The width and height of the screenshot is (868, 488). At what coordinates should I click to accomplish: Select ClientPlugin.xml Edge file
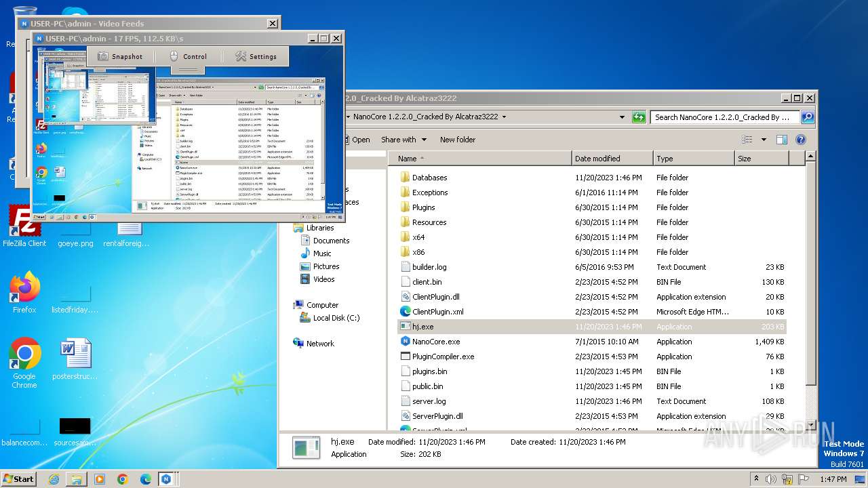click(591, 312)
